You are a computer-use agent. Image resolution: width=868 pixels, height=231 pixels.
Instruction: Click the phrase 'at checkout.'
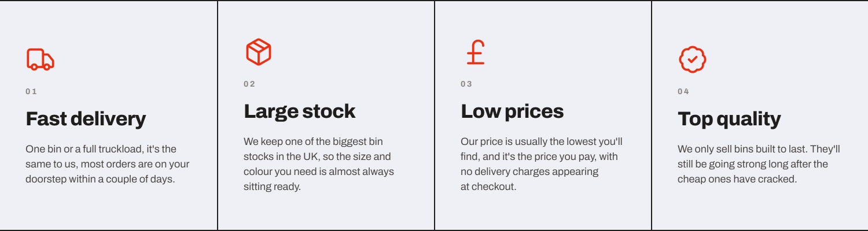(488, 187)
